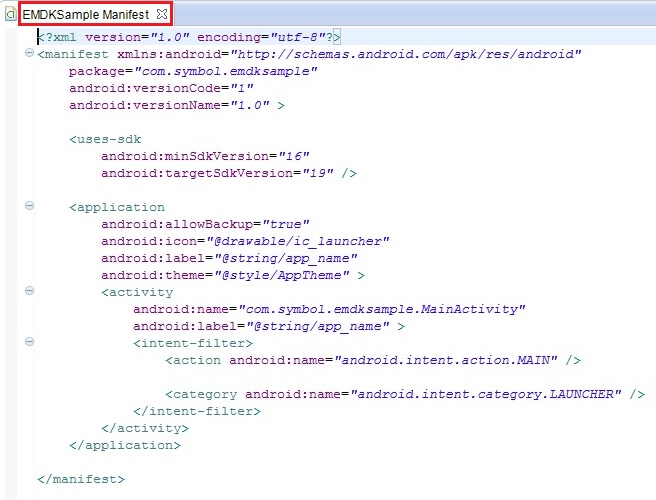Collapse the activity element fold marker

tap(29, 290)
